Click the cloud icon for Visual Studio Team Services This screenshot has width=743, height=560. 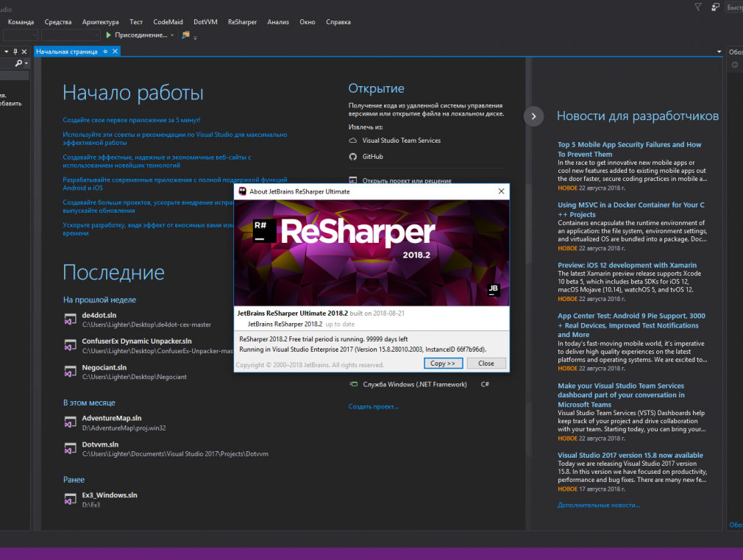(x=353, y=141)
